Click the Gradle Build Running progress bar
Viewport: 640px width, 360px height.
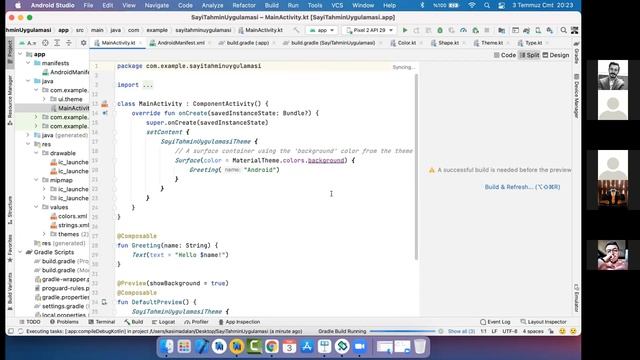click(402, 331)
